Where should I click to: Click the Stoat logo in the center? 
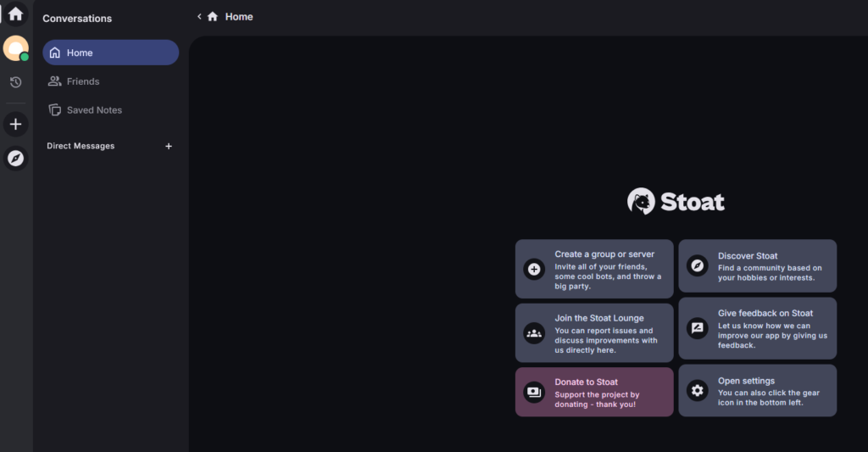click(676, 202)
